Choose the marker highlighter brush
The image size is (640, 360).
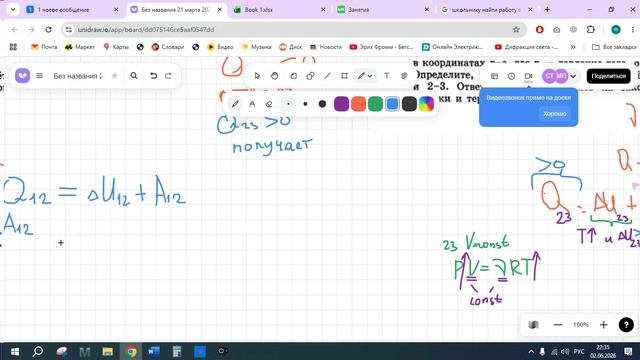252,104
